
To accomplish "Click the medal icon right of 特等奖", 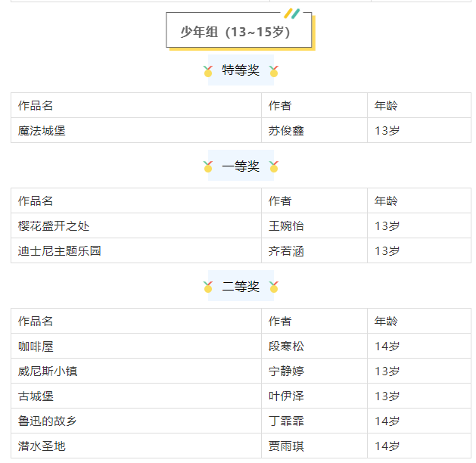I will coord(274,71).
